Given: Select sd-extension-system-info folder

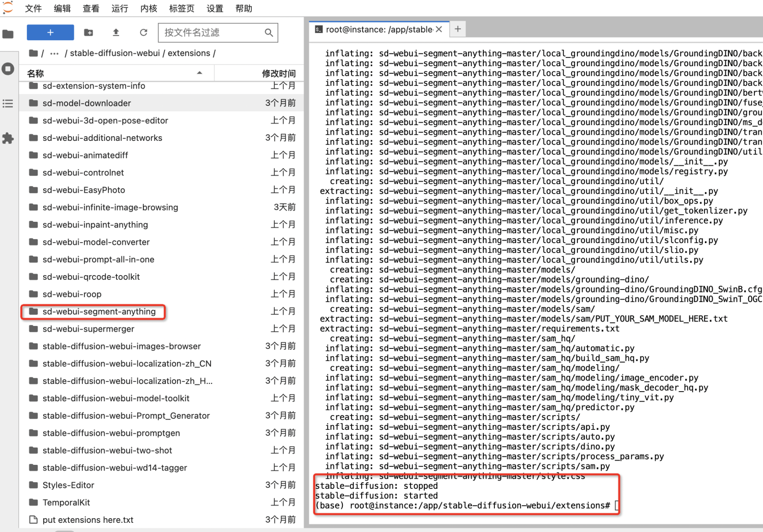Looking at the screenshot, I should [162, 86].
